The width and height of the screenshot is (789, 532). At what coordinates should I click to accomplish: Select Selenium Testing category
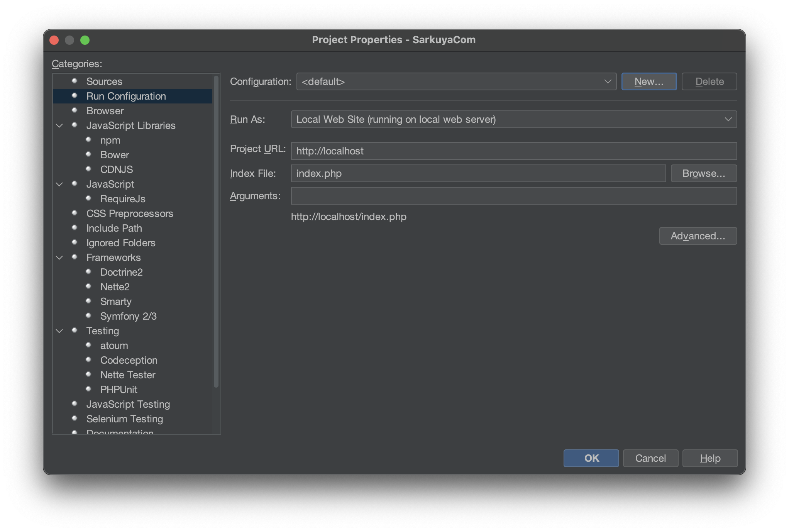click(x=125, y=419)
